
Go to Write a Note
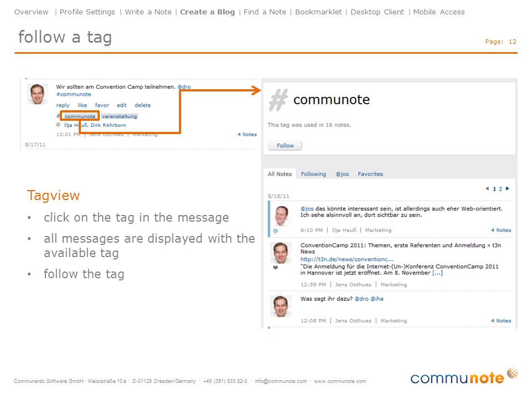tap(148, 12)
